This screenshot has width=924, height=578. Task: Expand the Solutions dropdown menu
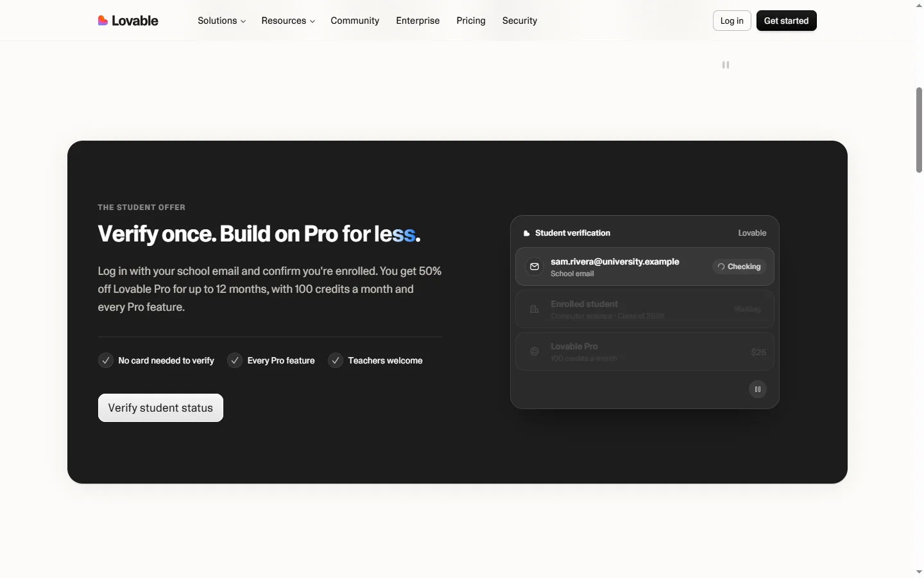pos(221,21)
